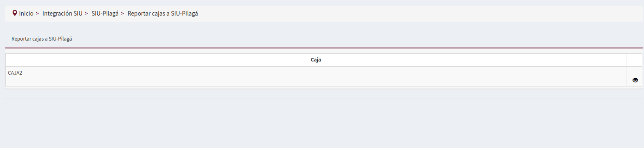This screenshot has width=644, height=148.
Task: Navigate to SIU-Pilagá breadcrumb link
Action: pos(105,14)
